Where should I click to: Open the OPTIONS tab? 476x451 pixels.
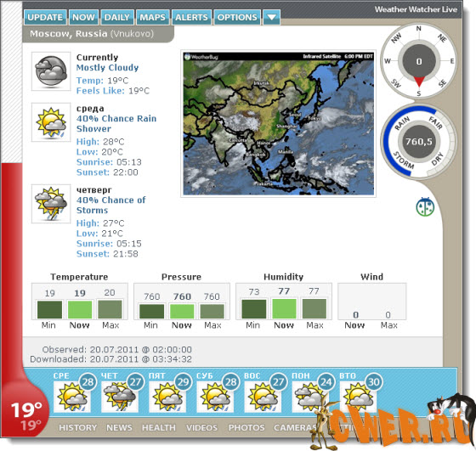(x=237, y=17)
